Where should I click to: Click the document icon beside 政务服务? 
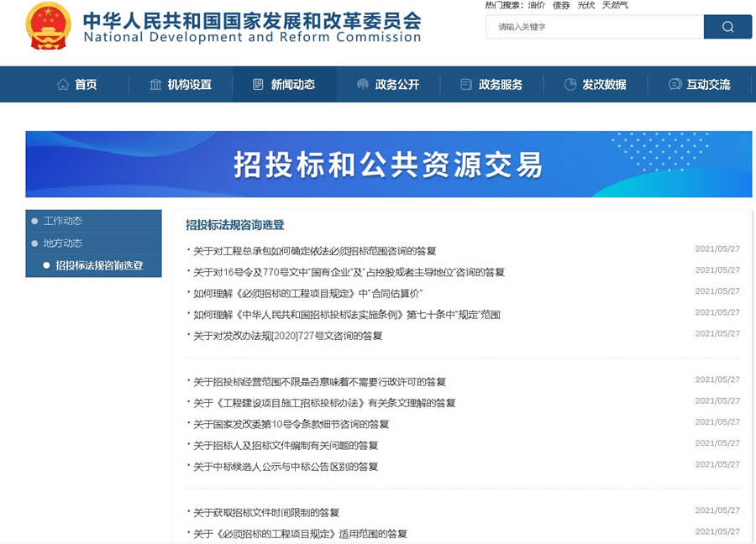point(466,84)
